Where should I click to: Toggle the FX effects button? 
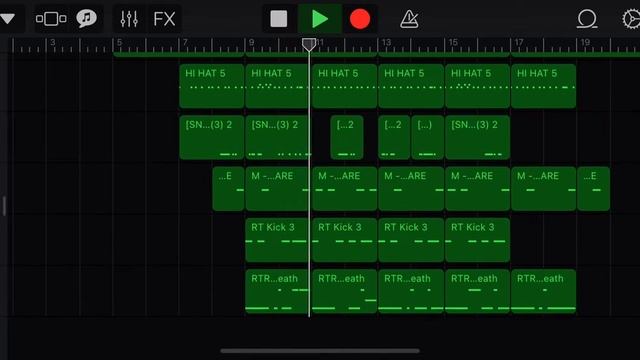(x=164, y=19)
